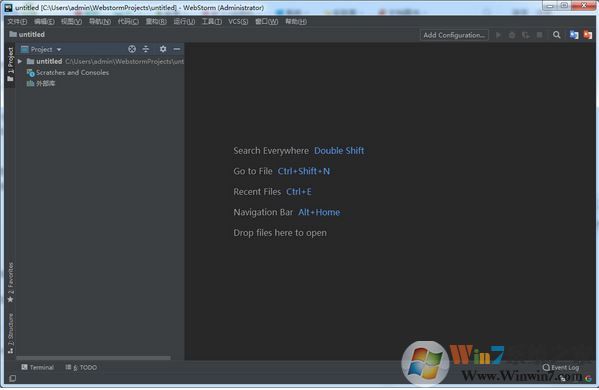
Task: Click the Stop square icon in toolbar
Action: (x=539, y=35)
